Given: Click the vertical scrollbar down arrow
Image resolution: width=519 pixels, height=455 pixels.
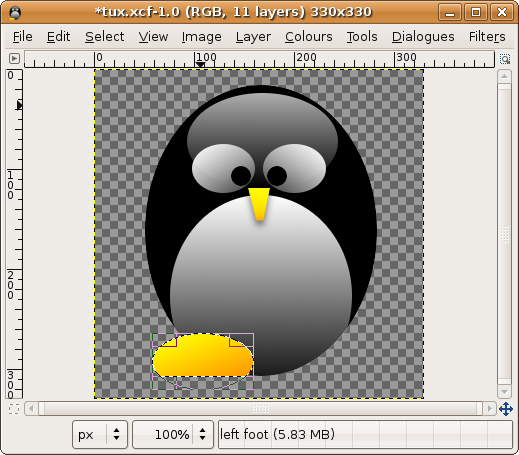Looking at the screenshot, I should tap(504, 392).
